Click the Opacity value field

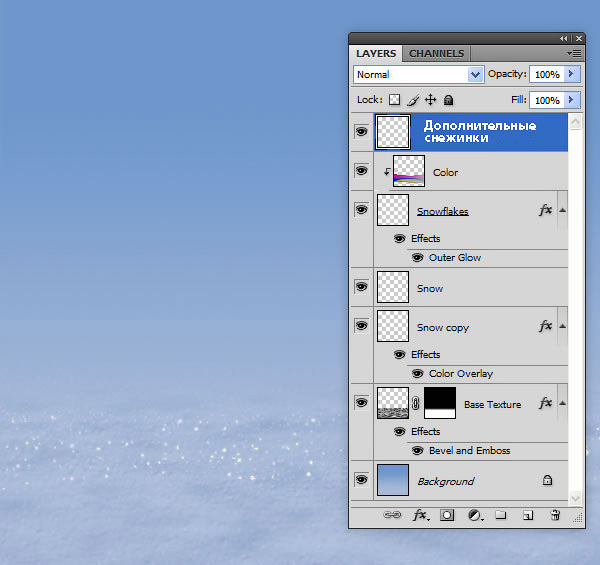(547, 74)
